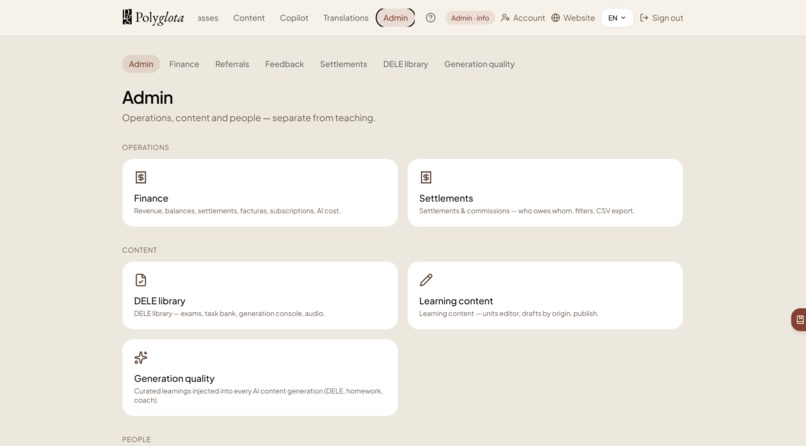The width and height of the screenshot is (806, 446).
Task: Open the Finance card title
Action: [151, 198]
